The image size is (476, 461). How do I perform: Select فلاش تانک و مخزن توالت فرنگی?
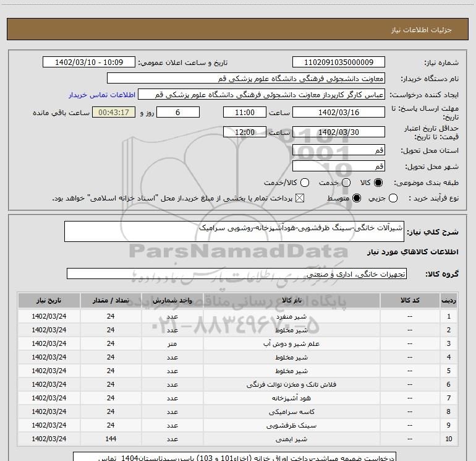pos(291,384)
